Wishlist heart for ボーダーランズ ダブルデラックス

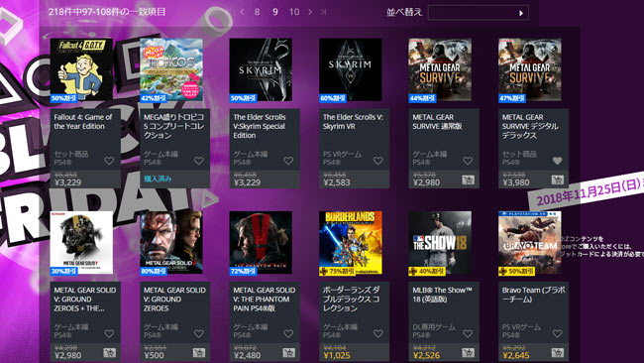(377, 334)
